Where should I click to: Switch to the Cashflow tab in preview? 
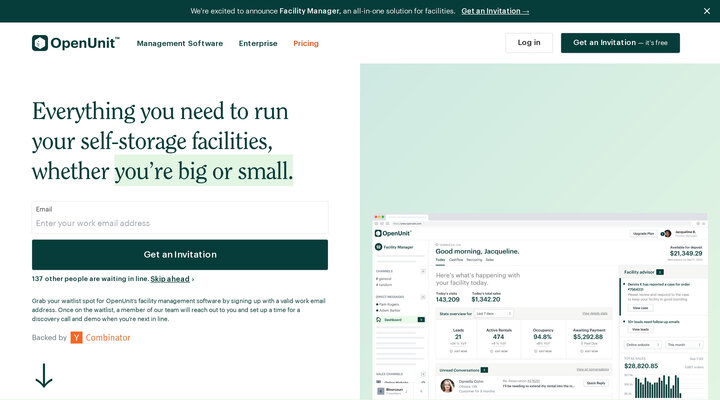coord(456,260)
